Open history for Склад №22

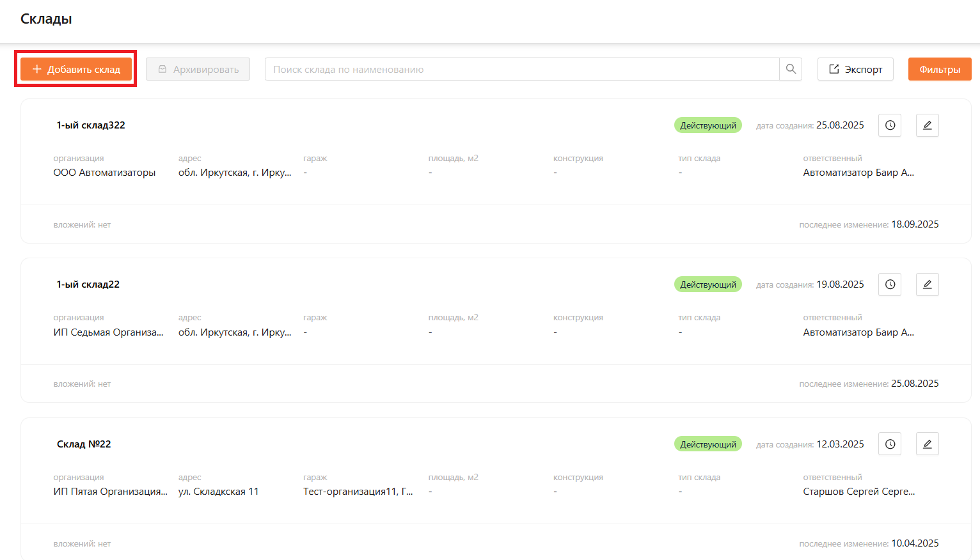tap(890, 444)
